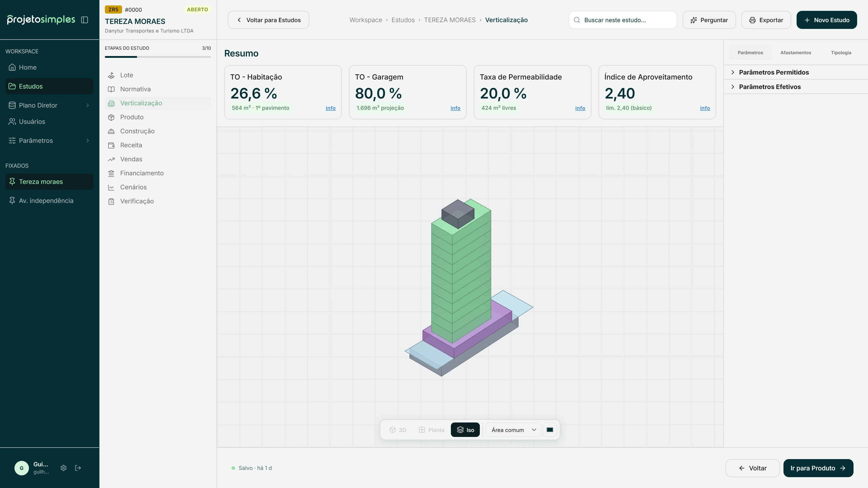Select the Parâmetros tab in right panel

tap(750, 52)
